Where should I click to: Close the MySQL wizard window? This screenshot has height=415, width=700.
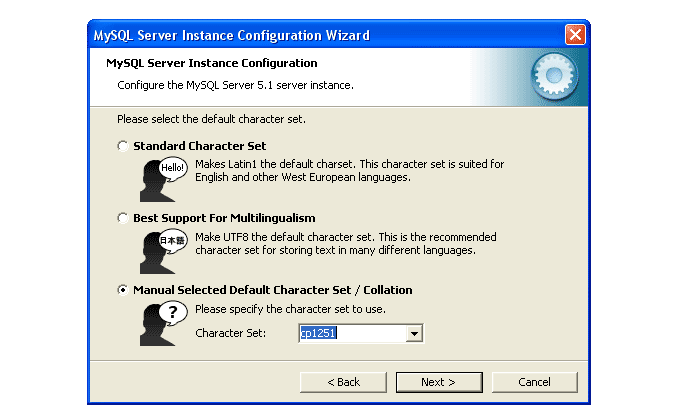tap(575, 35)
